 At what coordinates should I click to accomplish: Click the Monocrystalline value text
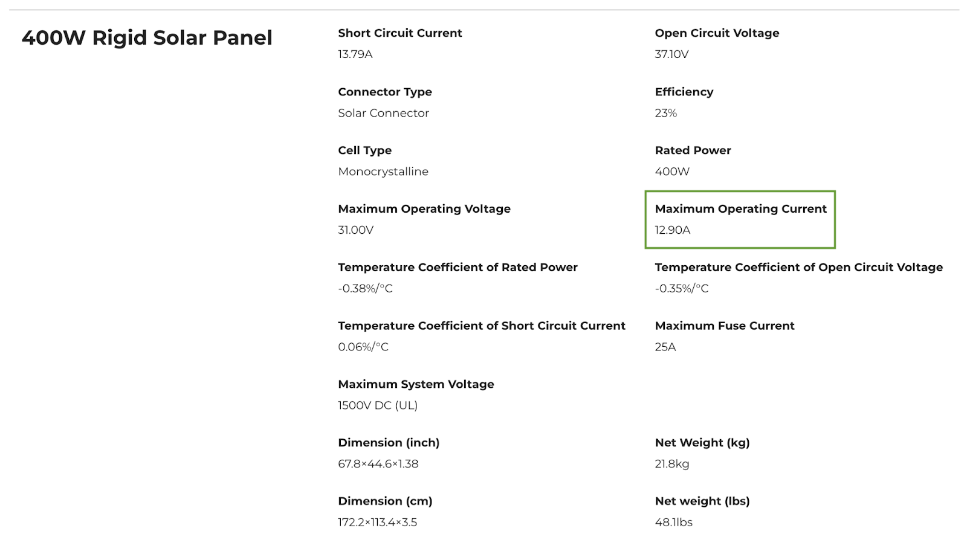coord(383,172)
